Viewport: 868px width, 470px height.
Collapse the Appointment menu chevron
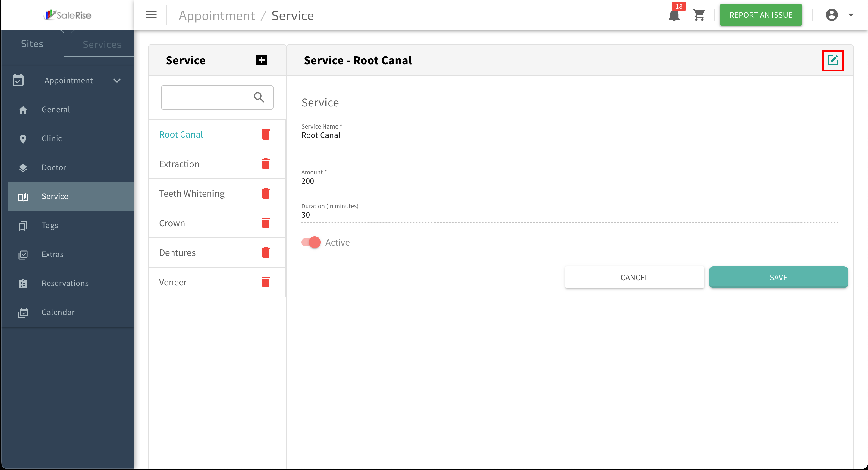[117, 81]
